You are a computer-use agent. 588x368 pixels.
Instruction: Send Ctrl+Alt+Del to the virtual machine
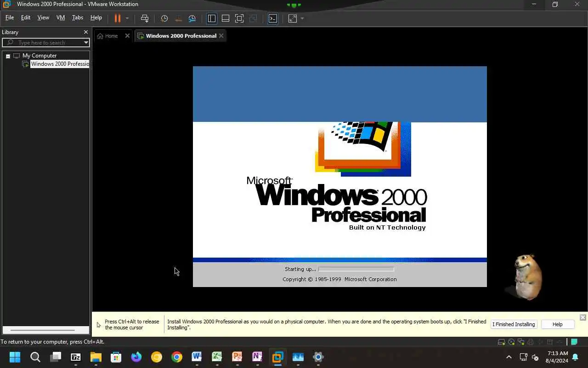145,18
